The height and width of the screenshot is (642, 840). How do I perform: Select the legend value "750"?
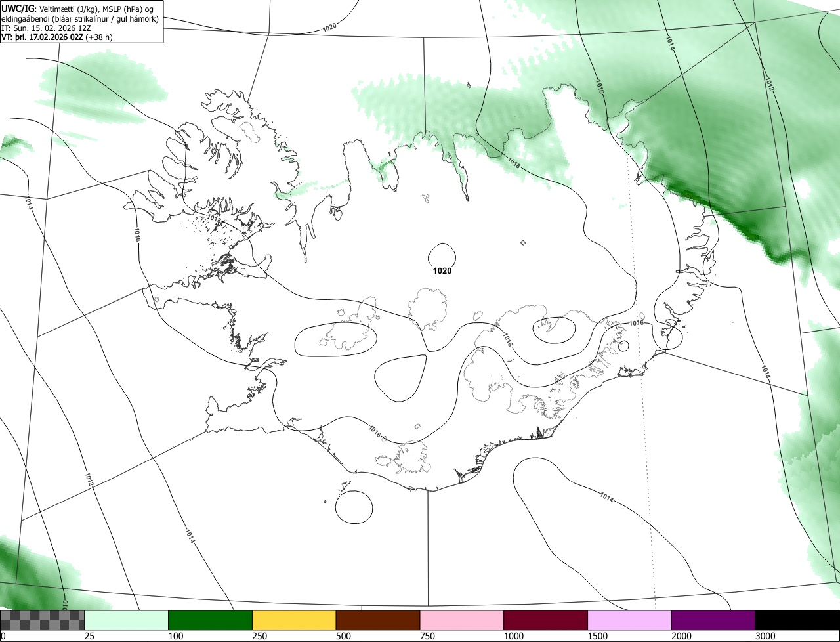[428, 636]
